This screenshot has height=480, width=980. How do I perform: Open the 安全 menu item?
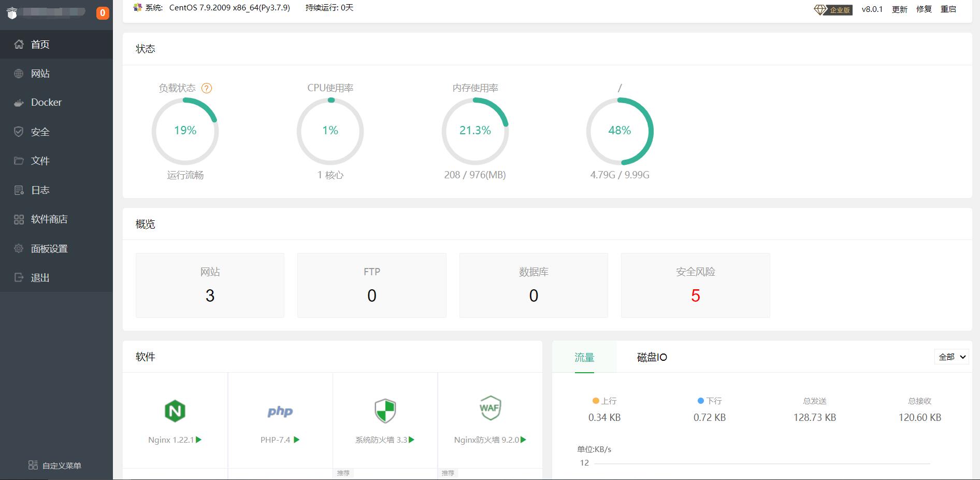pyautogui.click(x=56, y=132)
